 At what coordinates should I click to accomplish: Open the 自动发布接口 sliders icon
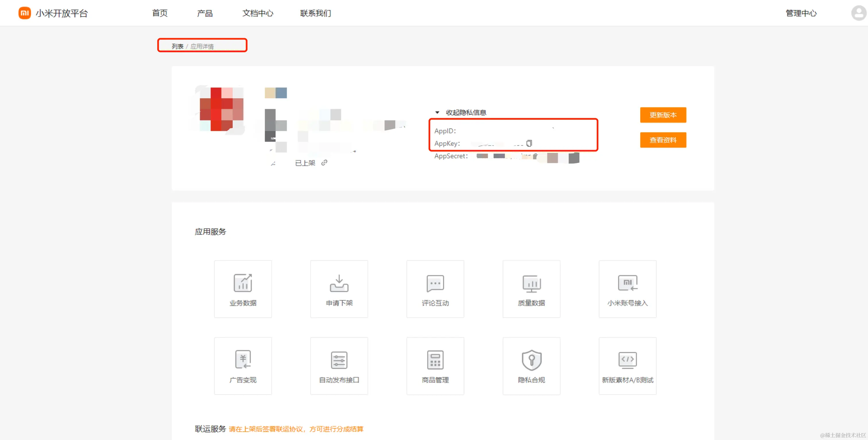click(339, 360)
